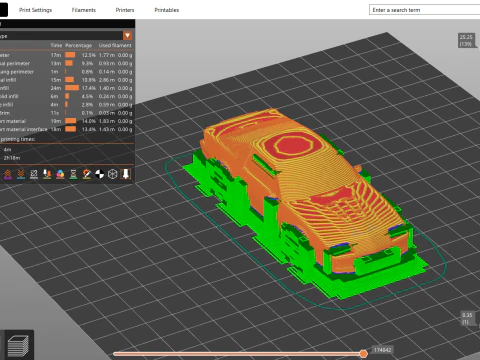Click the 'Enter a search term' field
480x360 pixels.
424,10
